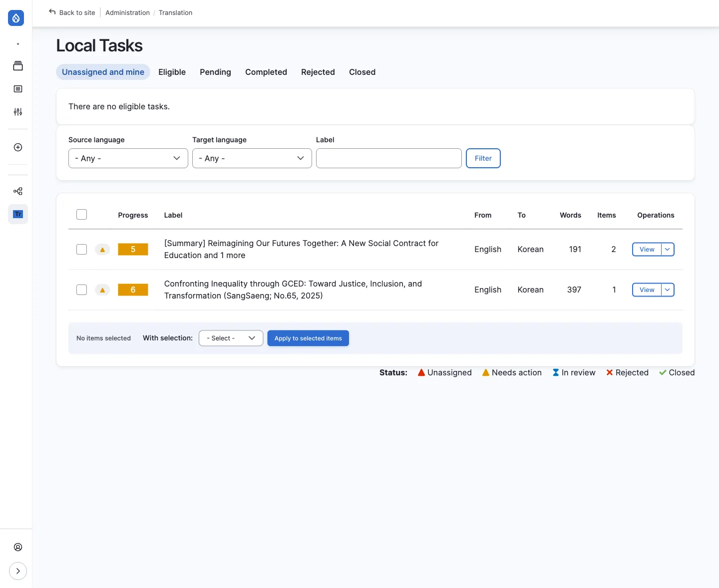Viewport: 719px width, 588px height.
Task: Click the Label filter text field
Action: [388, 158]
